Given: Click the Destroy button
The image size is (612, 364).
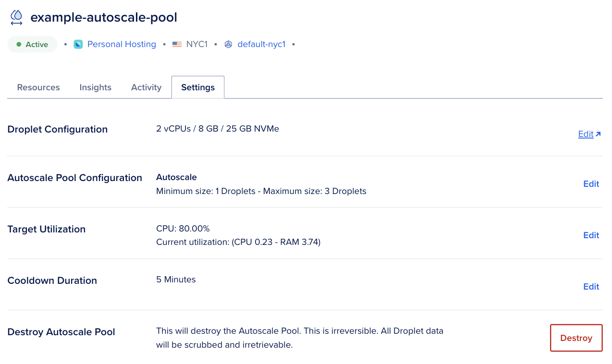Looking at the screenshot, I should tap(576, 338).
